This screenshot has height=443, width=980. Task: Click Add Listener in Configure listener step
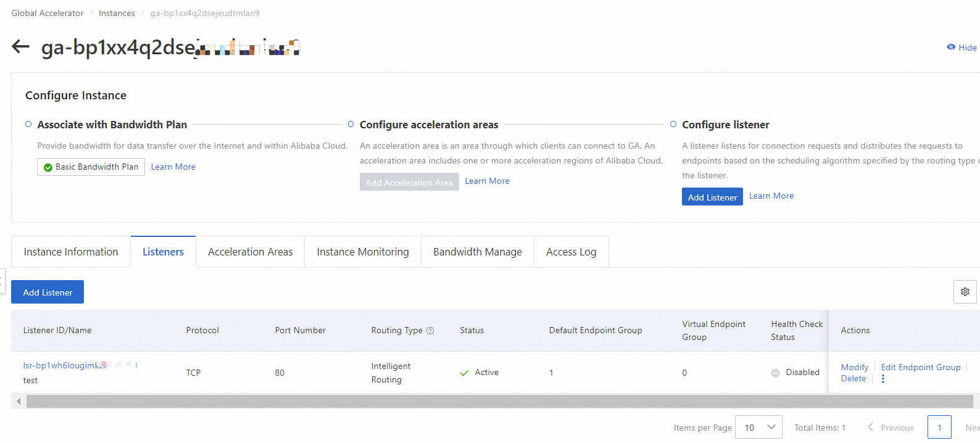(712, 197)
